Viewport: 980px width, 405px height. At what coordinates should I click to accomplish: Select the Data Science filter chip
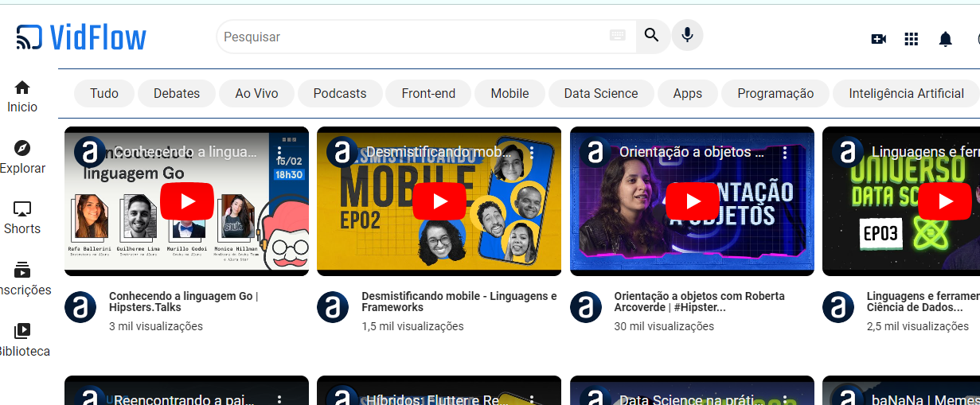(601, 93)
